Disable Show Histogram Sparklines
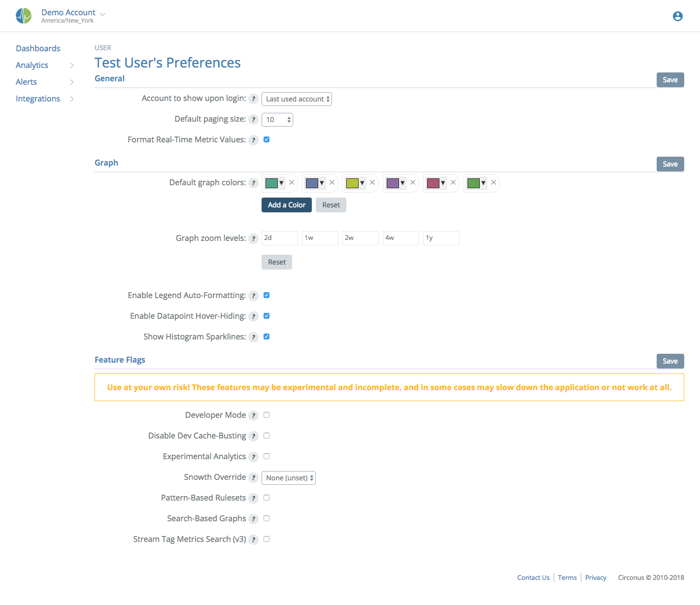 (267, 336)
